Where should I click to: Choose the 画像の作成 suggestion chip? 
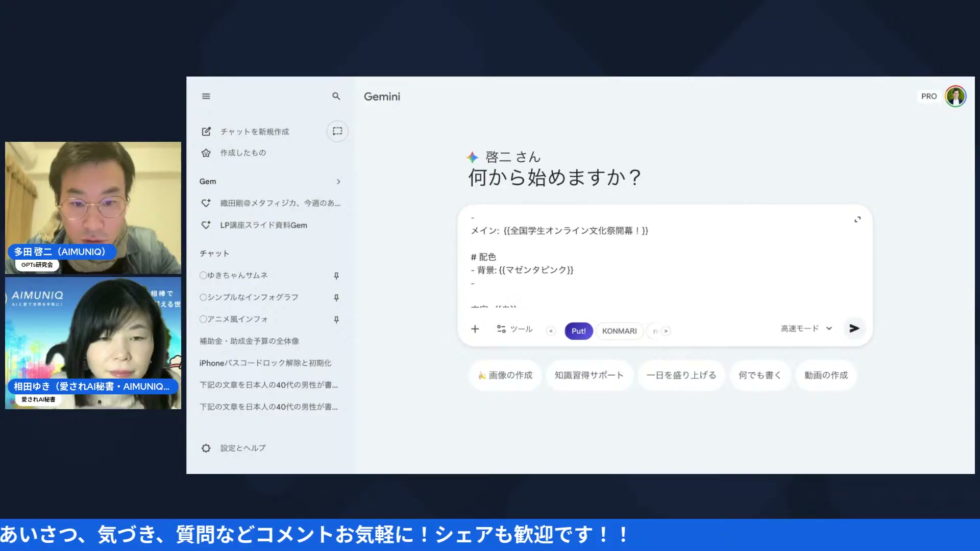pyautogui.click(x=505, y=375)
